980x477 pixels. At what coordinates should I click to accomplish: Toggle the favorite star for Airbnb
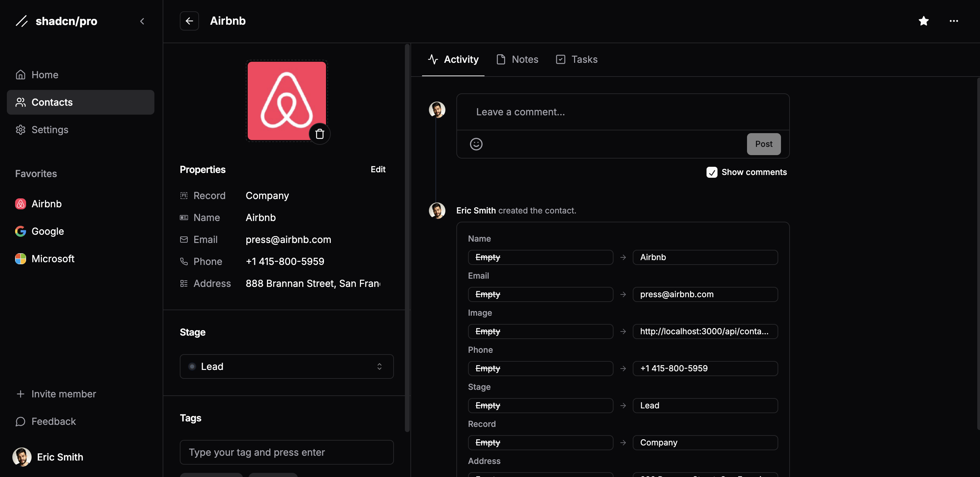(923, 21)
